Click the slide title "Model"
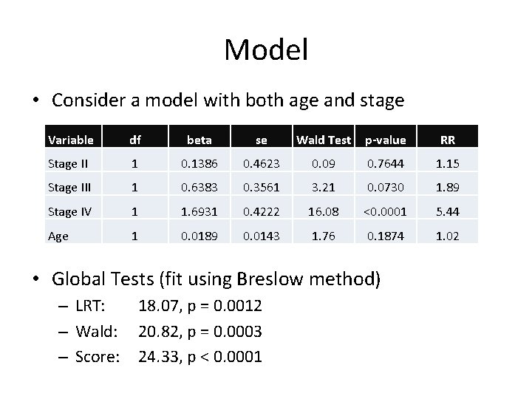Screen dimensions: 532x399 pyautogui.click(x=266, y=50)
